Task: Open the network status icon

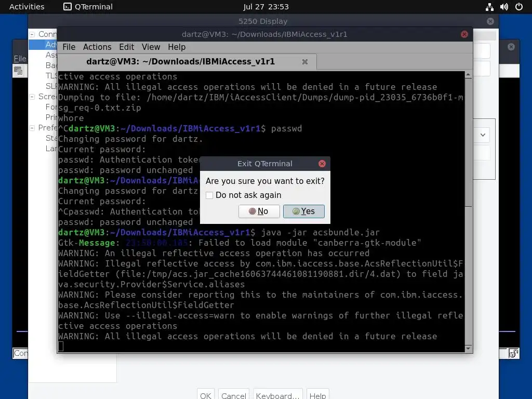Action: point(489,7)
